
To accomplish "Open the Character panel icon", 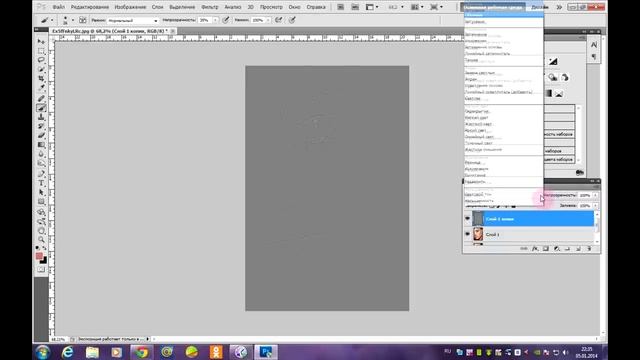I will point(594,45).
